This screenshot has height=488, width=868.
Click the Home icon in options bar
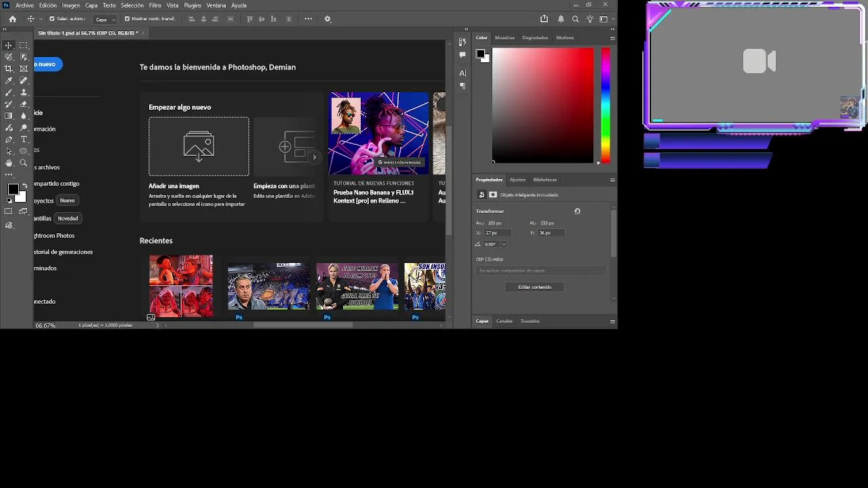(12, 19)
